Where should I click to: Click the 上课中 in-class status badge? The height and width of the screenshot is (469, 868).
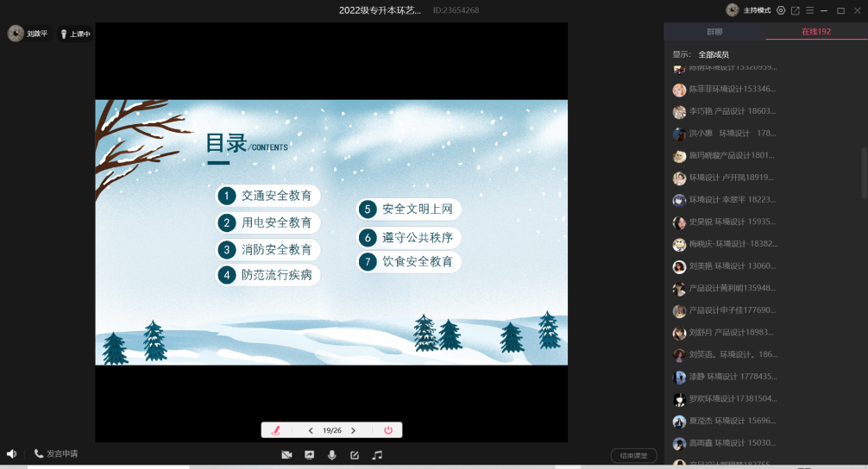coord(75,34)
